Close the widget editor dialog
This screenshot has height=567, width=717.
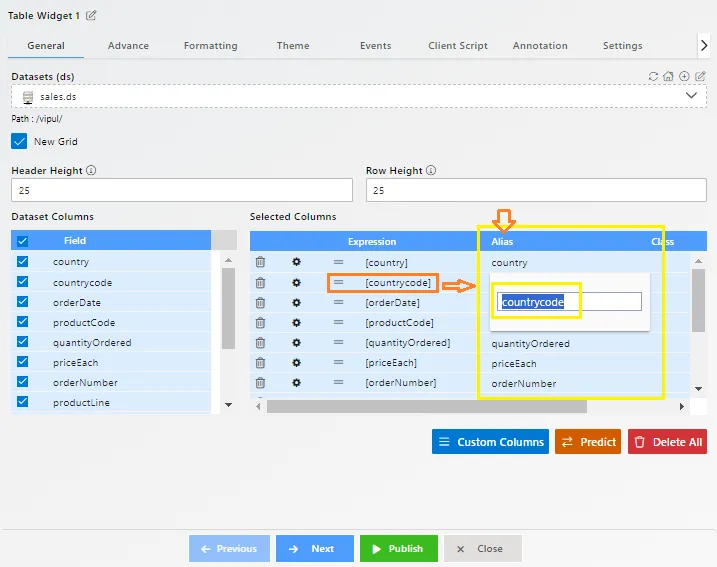[x=482, y=548]
